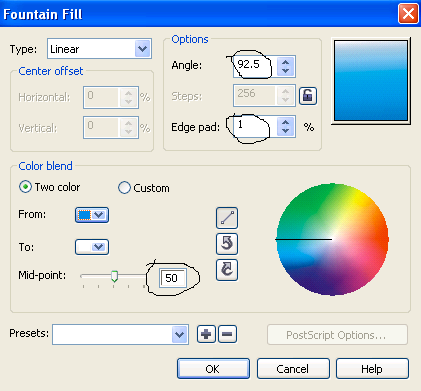Choose the counterclockwise color path icon

[x=227, y=244]
